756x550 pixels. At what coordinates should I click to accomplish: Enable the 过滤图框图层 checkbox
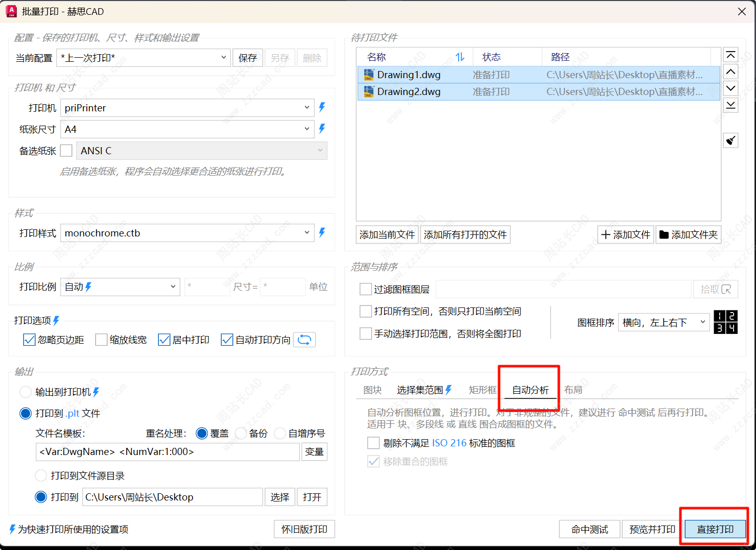pos(366,290)
